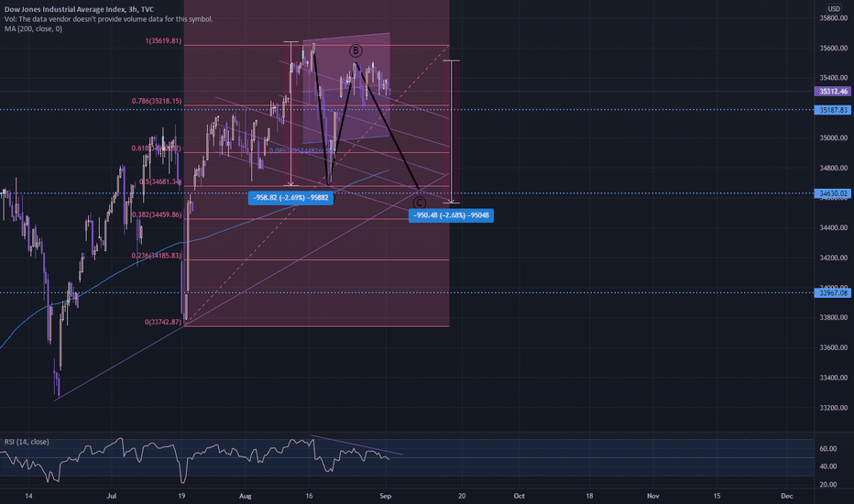Image resolution: width=854 pixels, height=504 pixels.
Task: Select the circled C wave marker
Action: (x=419, y=203)
